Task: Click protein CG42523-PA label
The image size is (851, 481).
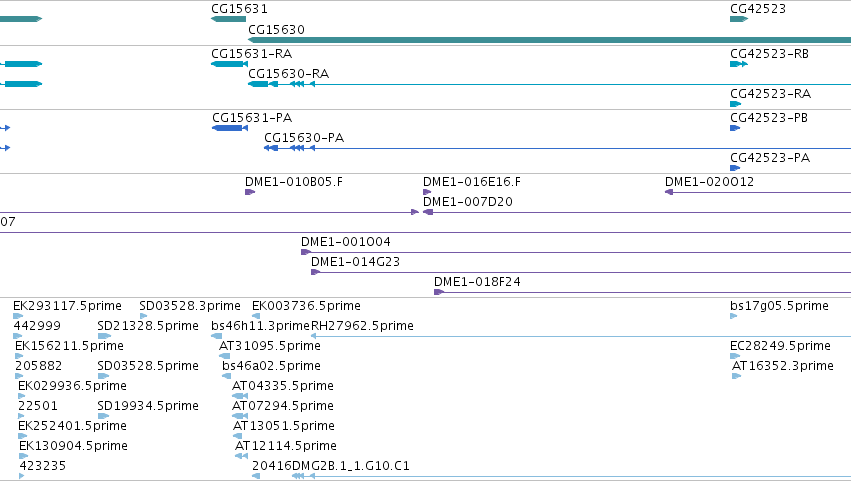Action: pos(770,158)
